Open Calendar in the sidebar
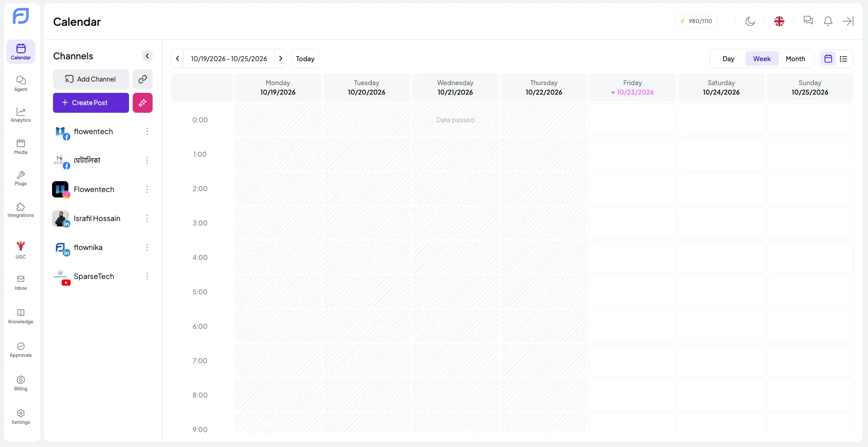The image size is (868, 447). [x=21, y=52]
